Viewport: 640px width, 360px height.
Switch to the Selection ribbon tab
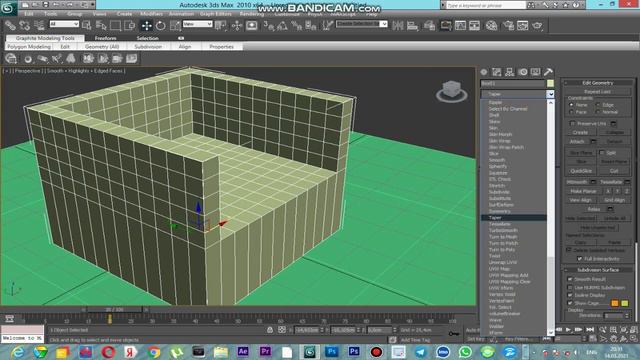pyautogui.click(x=147, y=38)
